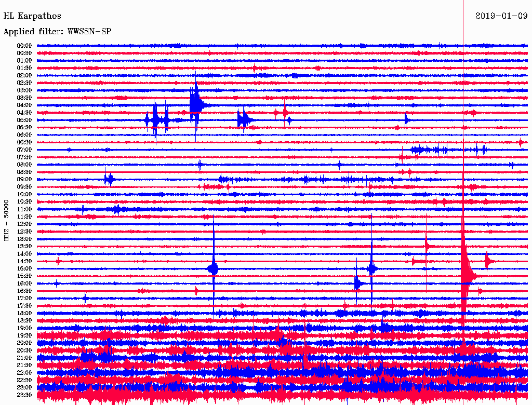Click the "18:00" time row label
The width and height of the screenshot is (532, 405).
coord(24,313)
